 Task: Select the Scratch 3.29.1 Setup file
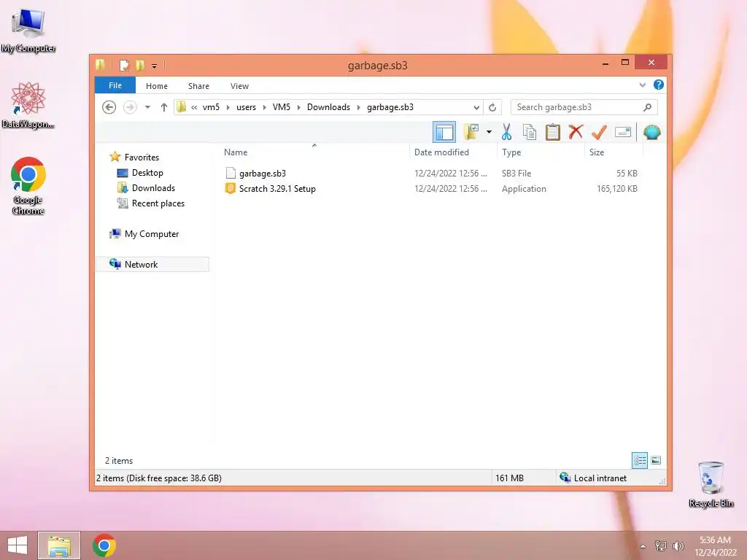[277, 189]
